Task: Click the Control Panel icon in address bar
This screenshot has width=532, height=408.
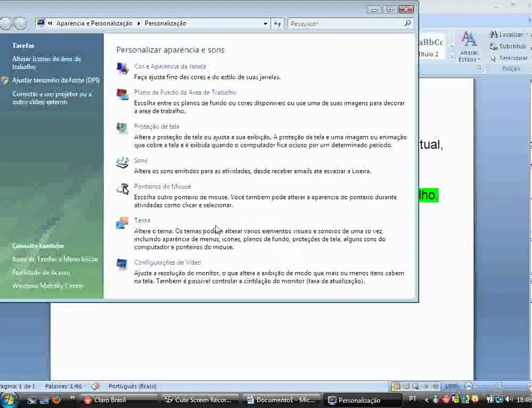Action: coord(41,23)
